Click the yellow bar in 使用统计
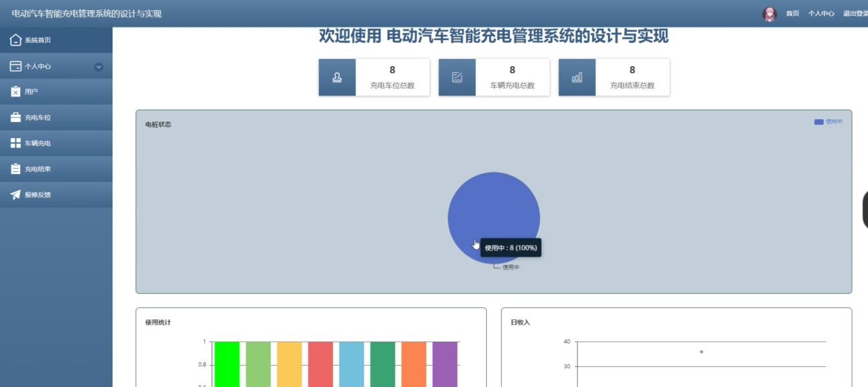 click(289, 364)
